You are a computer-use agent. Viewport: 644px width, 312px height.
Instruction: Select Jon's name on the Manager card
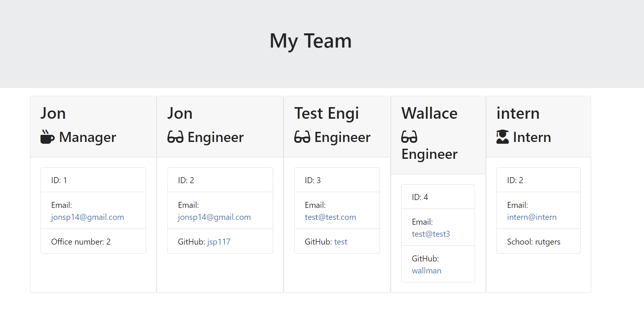click(53, 113)
